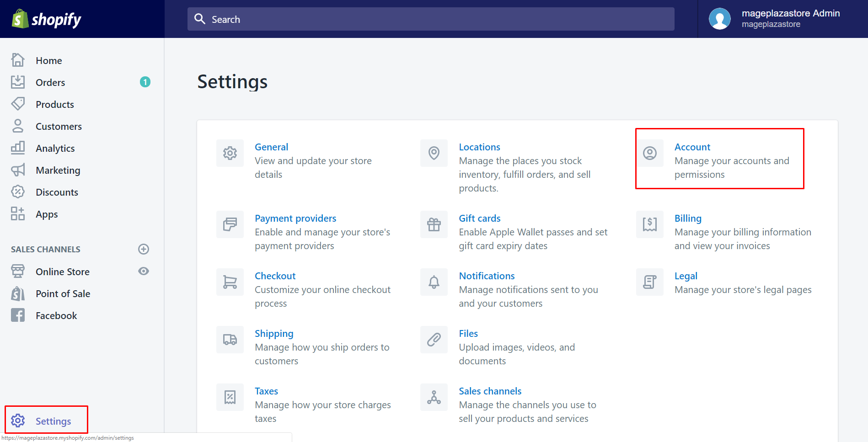Open Marketing in sidebar
Viewport: 868px width, 442px height.
coord(58,170)
